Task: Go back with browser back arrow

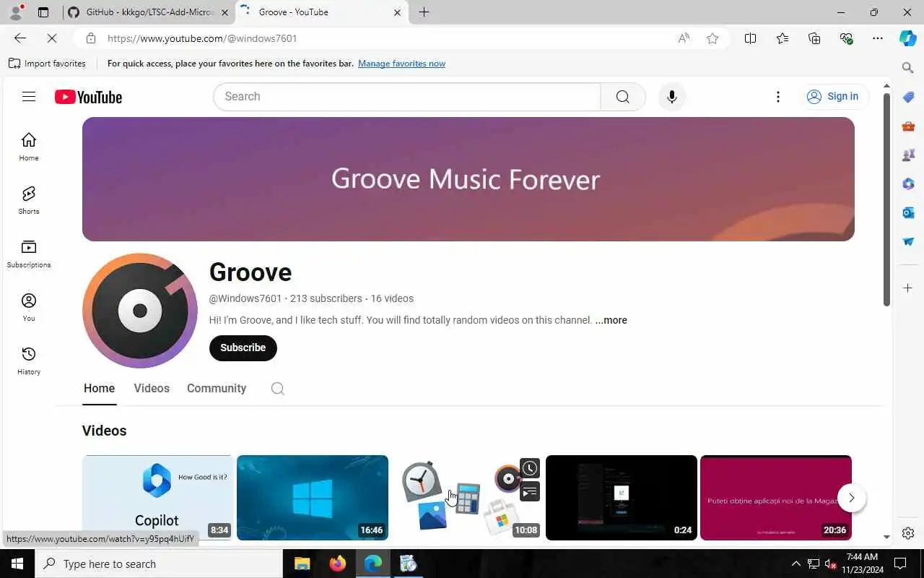Action: (x=20, y=38)
